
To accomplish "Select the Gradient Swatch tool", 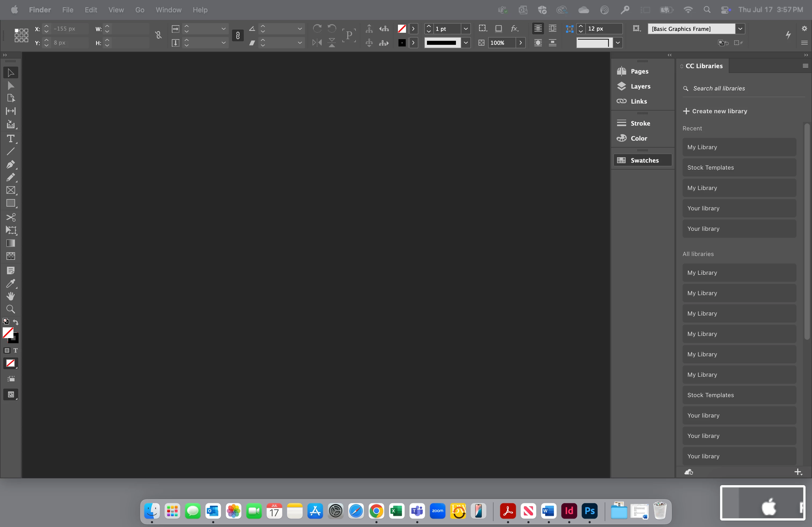I will 10,243.
